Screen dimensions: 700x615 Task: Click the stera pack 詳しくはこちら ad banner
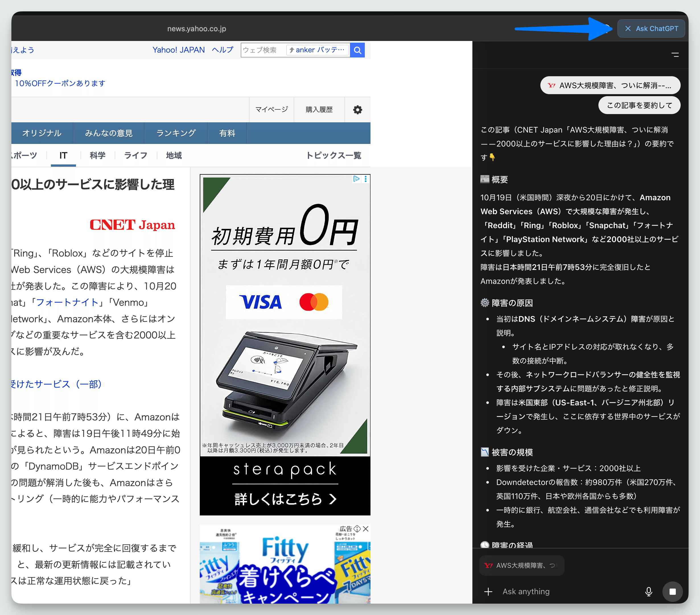[x=285, y=499]
